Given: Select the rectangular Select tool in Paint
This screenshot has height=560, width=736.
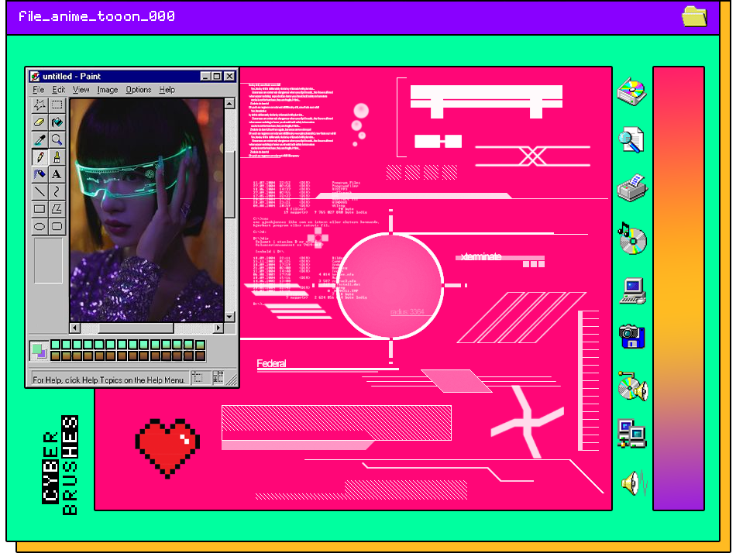Looking at the screenshot, I should 57,105.
